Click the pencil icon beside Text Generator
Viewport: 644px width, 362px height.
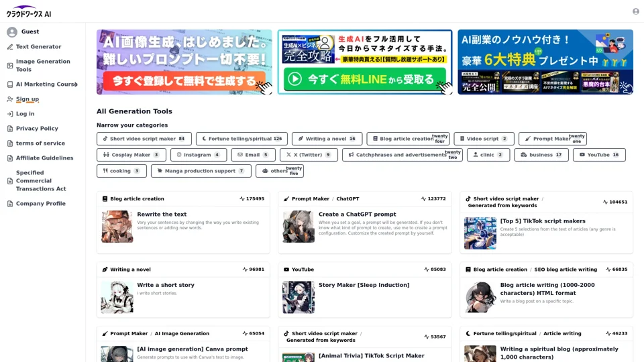click(x=10, y=47)
